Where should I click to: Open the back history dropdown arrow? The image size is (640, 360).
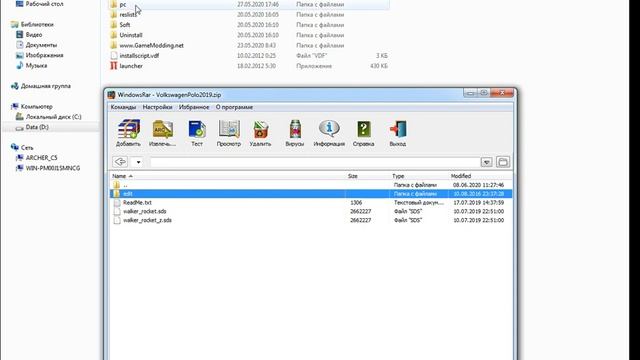138,162
